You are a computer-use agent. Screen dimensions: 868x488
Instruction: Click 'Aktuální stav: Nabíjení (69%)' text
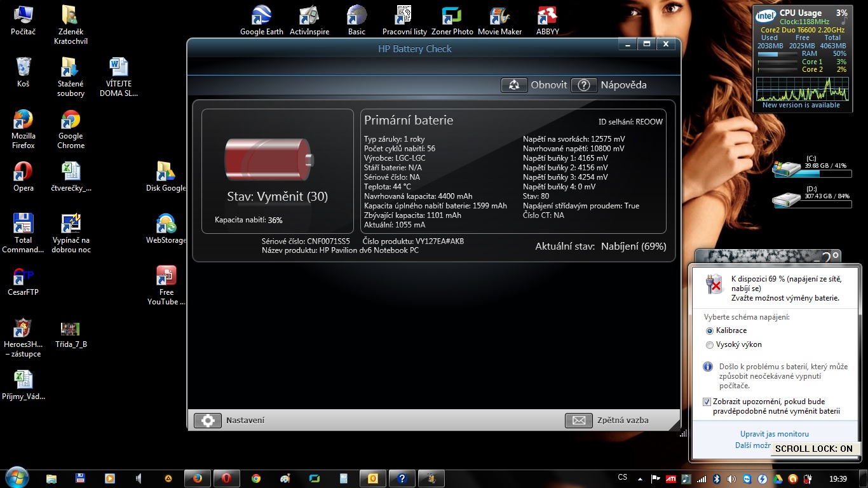600,247
